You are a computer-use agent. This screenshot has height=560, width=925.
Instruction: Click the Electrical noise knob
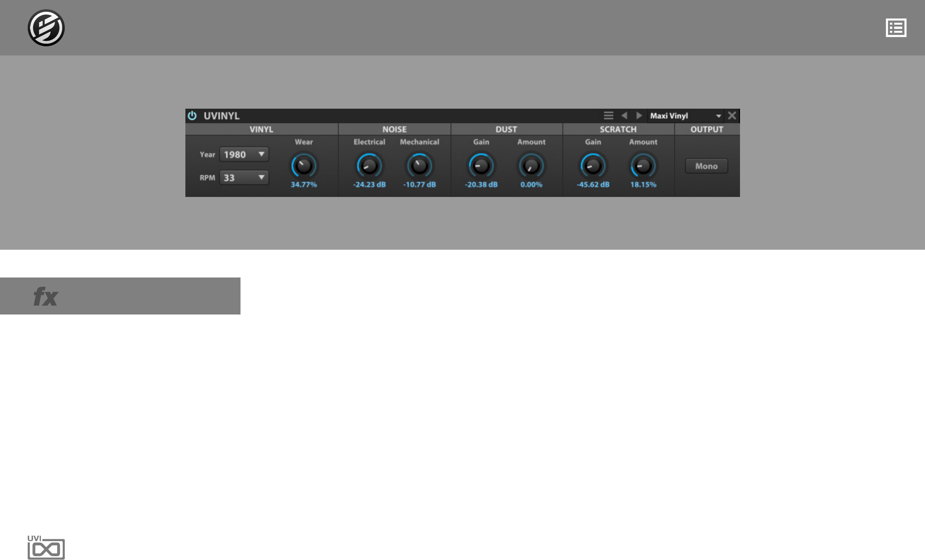click(x=369, y=166)
